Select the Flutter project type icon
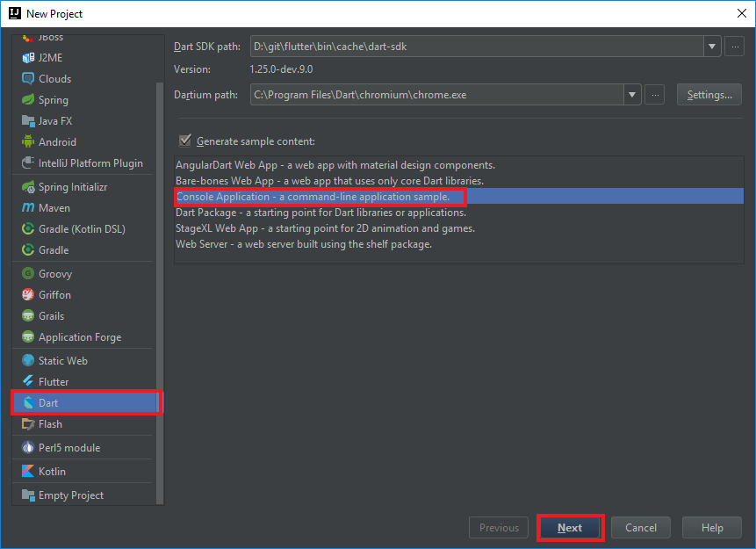Image resolution: width=756 pixels, height=549 pixels. point(28,382)
